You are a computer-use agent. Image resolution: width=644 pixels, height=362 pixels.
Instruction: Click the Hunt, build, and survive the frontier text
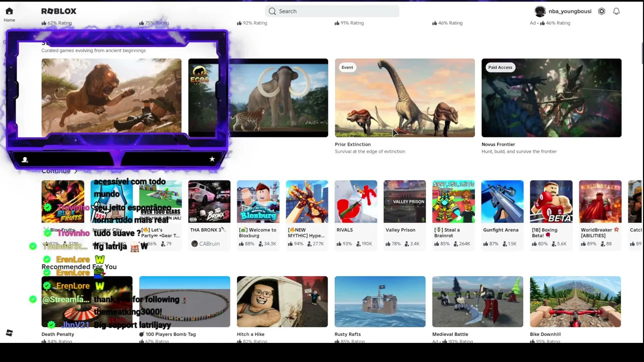(x=519, y=151)
